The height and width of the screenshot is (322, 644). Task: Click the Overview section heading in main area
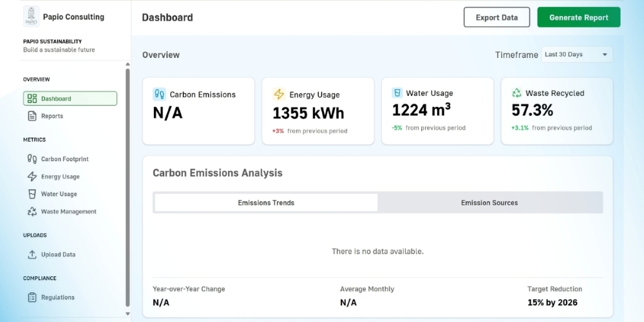point(161,55)
